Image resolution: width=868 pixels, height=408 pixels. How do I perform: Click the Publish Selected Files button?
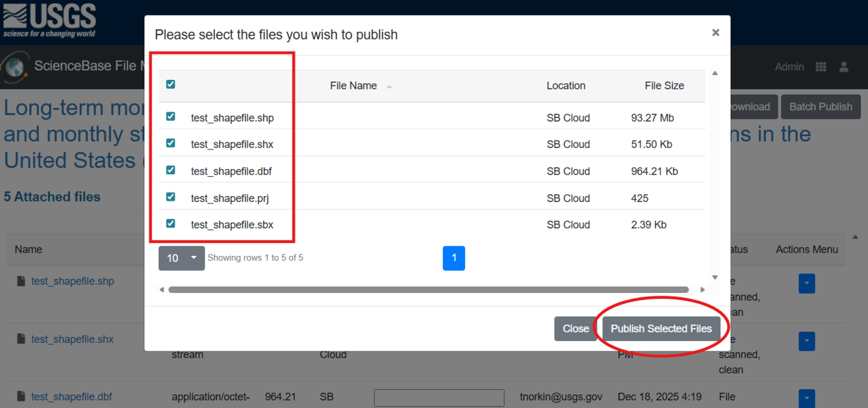pos(661,328)
